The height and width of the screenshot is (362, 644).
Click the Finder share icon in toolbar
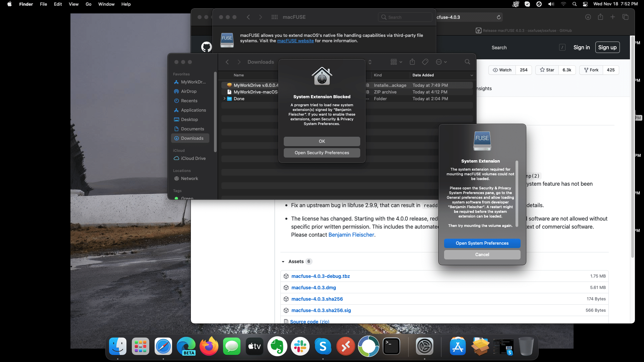point(412,62)
